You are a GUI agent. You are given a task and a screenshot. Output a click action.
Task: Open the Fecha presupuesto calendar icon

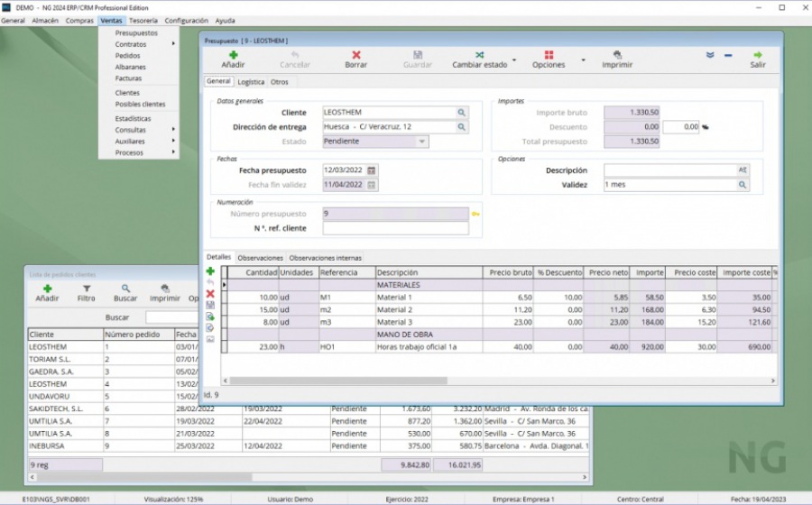tap(372, 170)
